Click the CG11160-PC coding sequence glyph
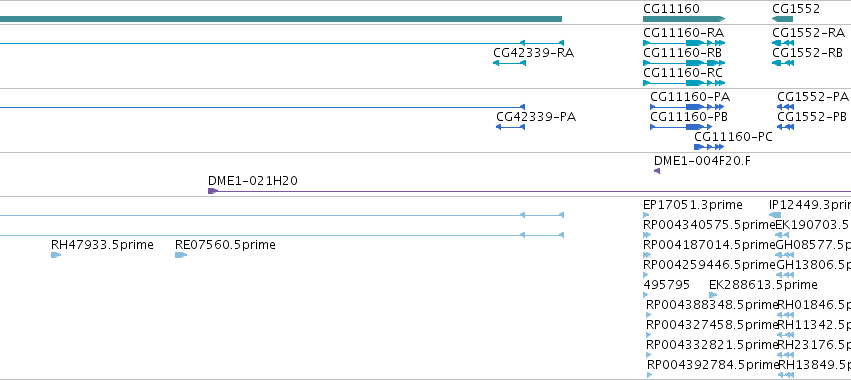Screen dimensions: 851x380 (709, 147)
